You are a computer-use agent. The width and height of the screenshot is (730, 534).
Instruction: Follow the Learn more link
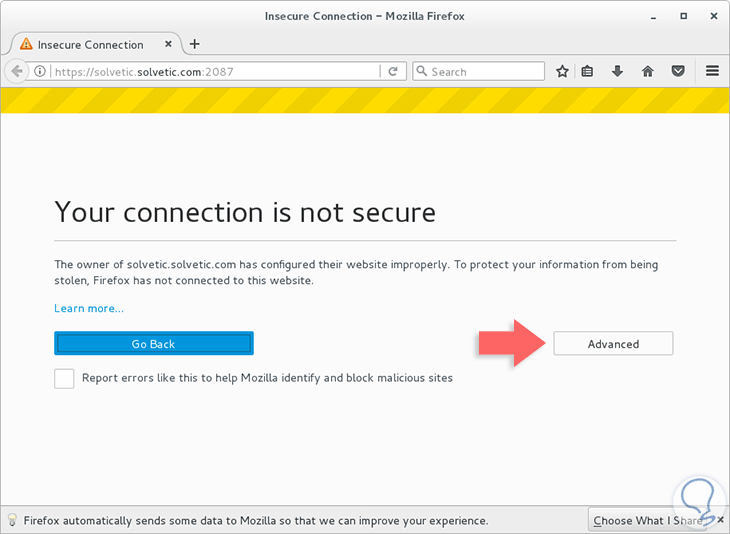point(89,308)
